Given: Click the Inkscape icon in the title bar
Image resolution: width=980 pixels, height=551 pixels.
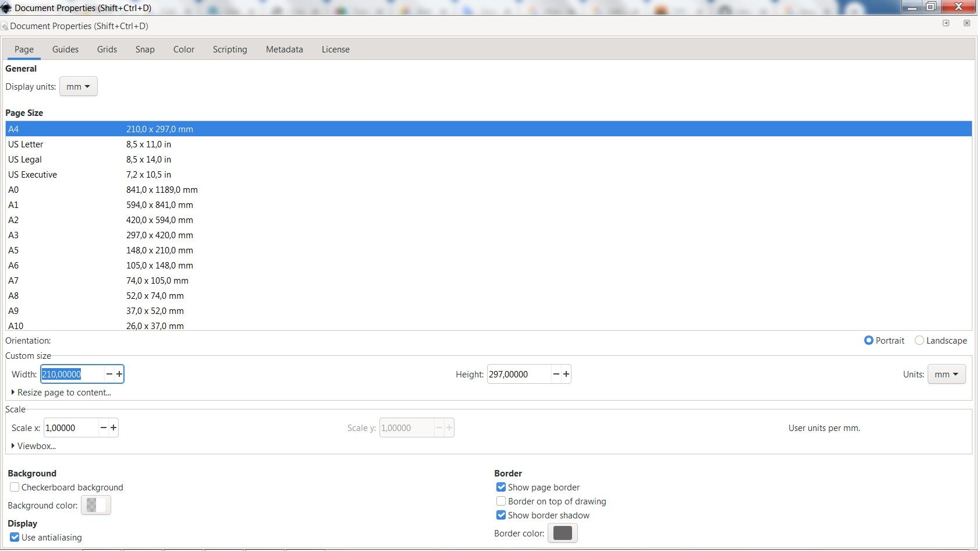Looking at the screenshot, I should (6, 8).
